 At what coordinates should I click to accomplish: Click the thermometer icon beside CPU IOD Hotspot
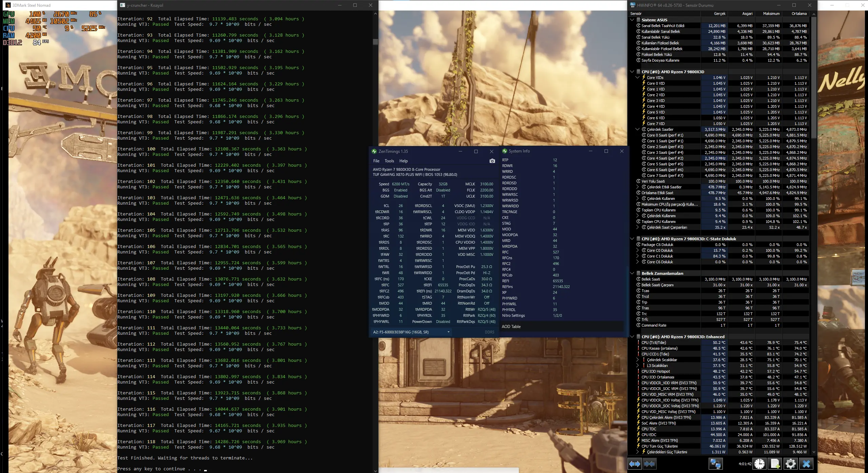pos(638,371)
